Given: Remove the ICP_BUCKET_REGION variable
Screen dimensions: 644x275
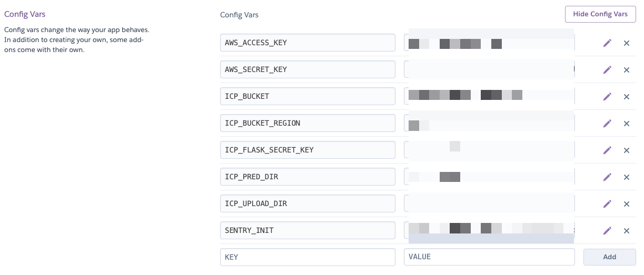Looking at the screenshot, I should (x=627, y=124).
